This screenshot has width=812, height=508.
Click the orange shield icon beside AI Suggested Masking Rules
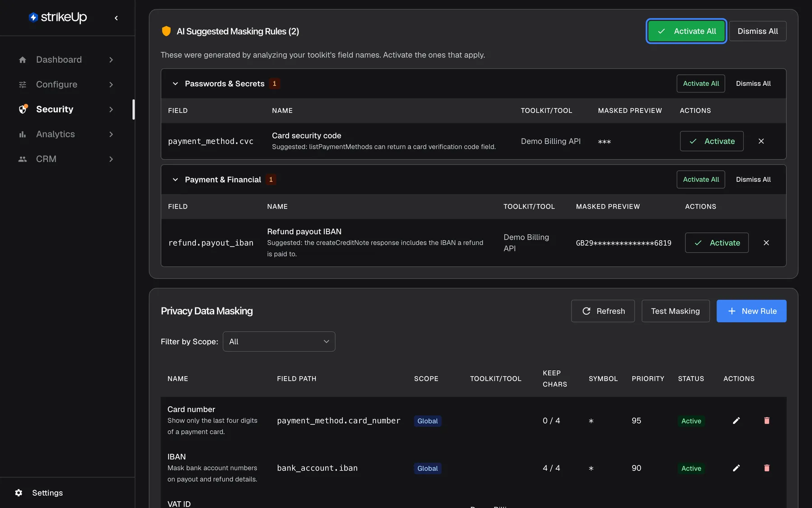[166, 31]
